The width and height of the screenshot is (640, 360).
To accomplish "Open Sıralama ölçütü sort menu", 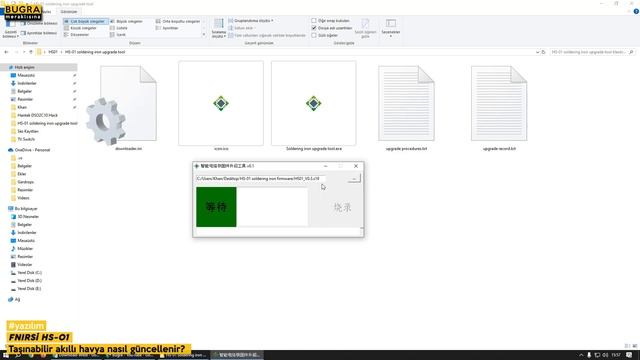I will (x=219, y=29).
